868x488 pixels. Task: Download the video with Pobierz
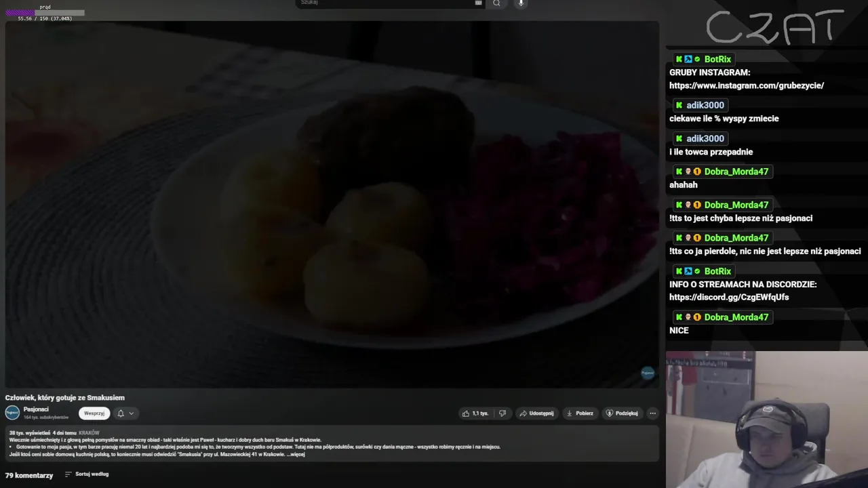tap(580, 413)
